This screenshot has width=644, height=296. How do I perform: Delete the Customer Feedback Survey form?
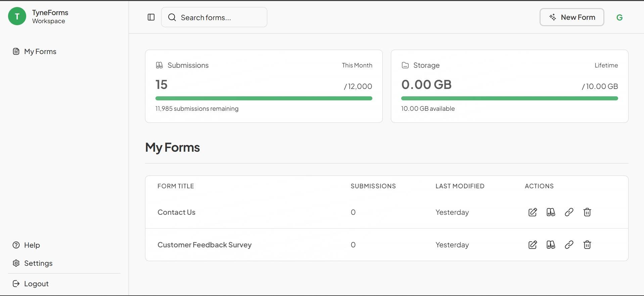point(587,245)
